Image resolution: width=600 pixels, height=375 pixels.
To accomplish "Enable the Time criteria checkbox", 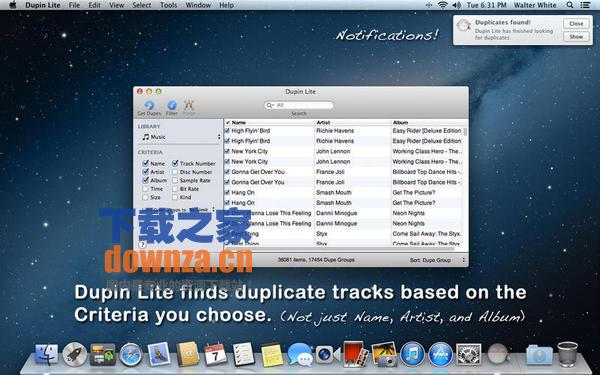I will pos(145,189).
